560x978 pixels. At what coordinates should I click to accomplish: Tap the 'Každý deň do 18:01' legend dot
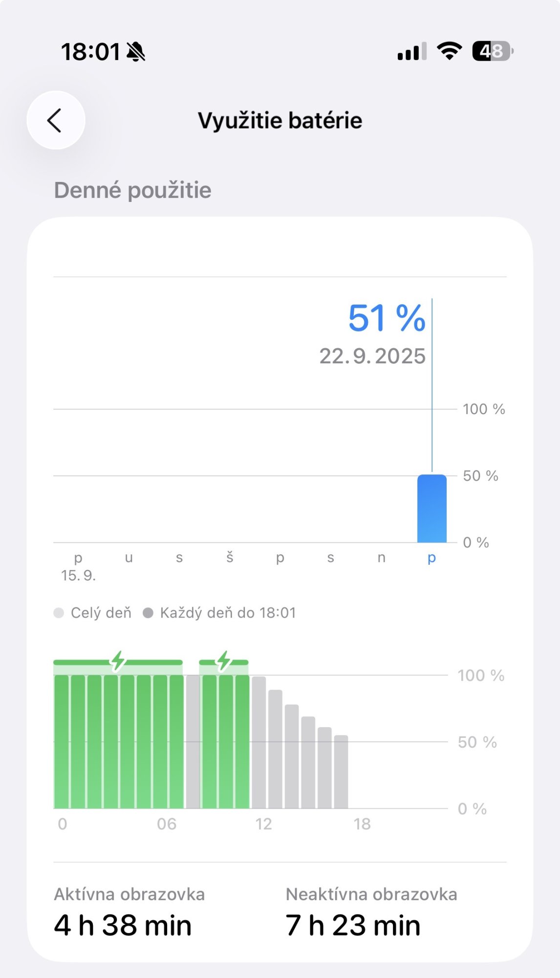(148, 613)
